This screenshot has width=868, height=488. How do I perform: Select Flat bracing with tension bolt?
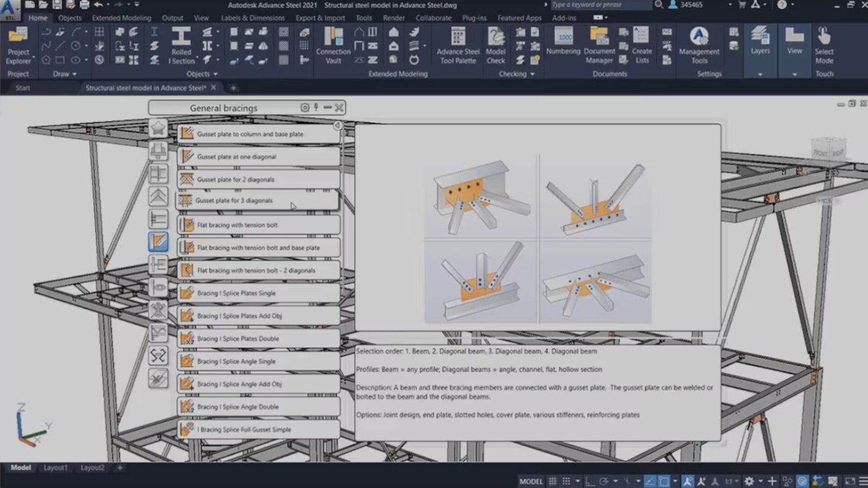258,225
